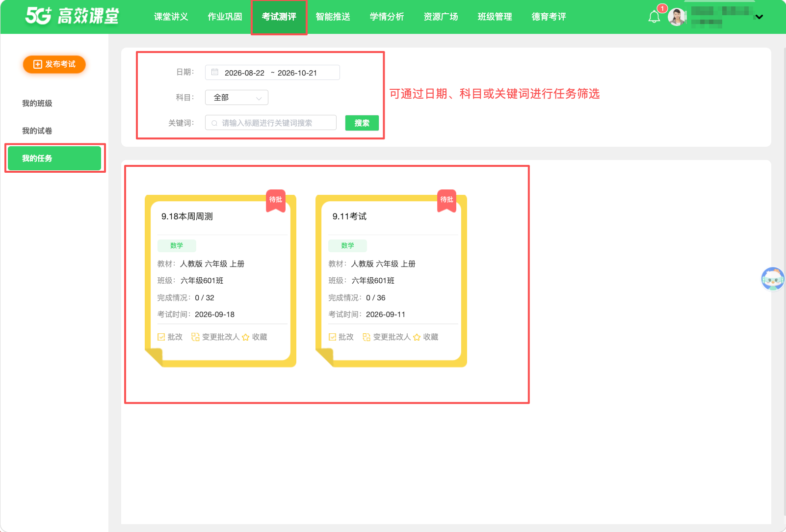Screen dimensions: 786x532
Task: Click the user avatar picture
Action: click(x=677, y=17)
